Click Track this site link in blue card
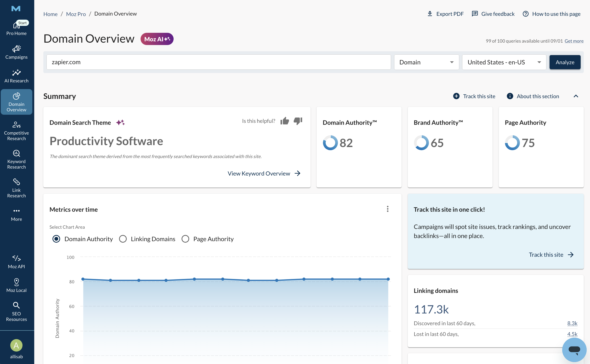 coord(551,255)
